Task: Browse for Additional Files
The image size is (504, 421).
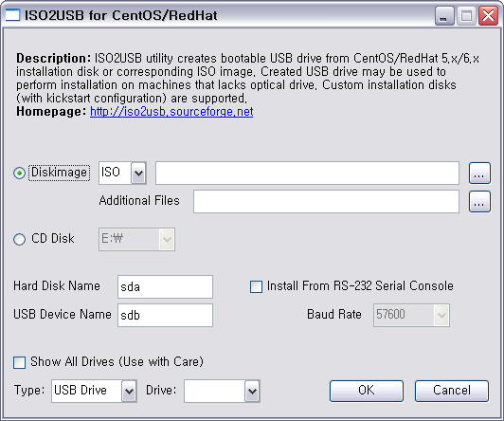Action: pyautogui.click(x=479, y=201)
